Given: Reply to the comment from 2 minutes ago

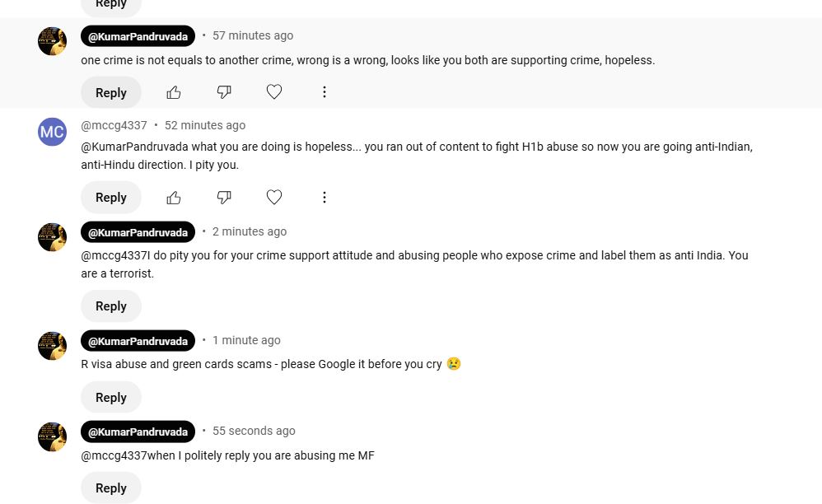Looking at the screenshot, I should pos(111,306).
